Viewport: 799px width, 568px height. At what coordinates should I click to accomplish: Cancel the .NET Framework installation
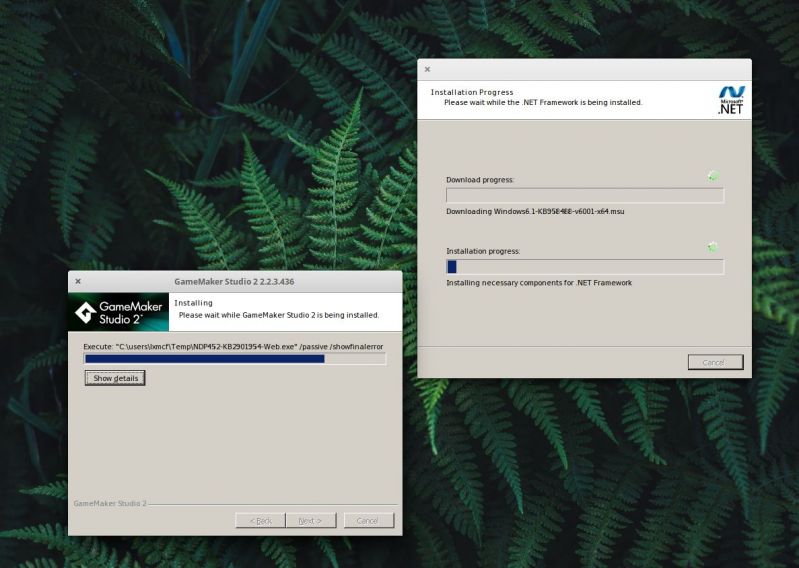(715, 362)
